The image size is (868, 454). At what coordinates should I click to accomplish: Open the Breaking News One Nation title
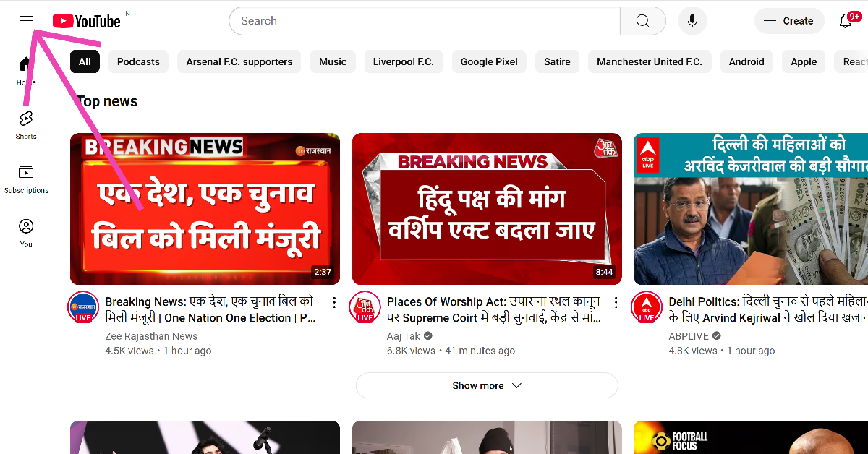pyautogui.click(x=210, y=309)
